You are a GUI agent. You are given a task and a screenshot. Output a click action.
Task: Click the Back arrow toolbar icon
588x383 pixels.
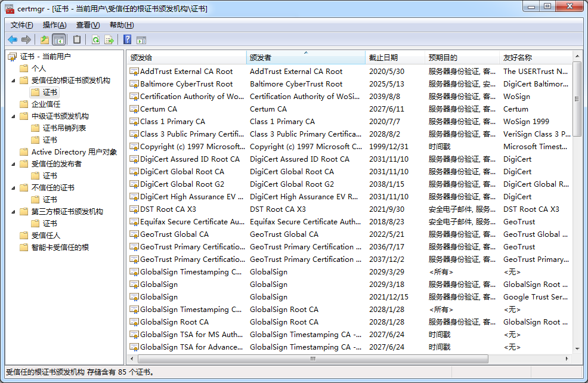click(13, 39)
